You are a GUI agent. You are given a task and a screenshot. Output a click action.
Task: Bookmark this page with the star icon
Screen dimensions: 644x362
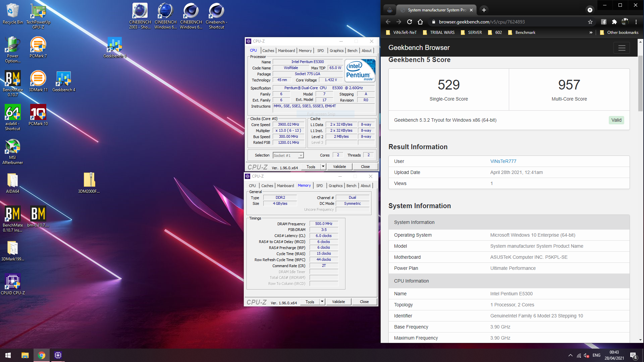(x=590, y=22)
